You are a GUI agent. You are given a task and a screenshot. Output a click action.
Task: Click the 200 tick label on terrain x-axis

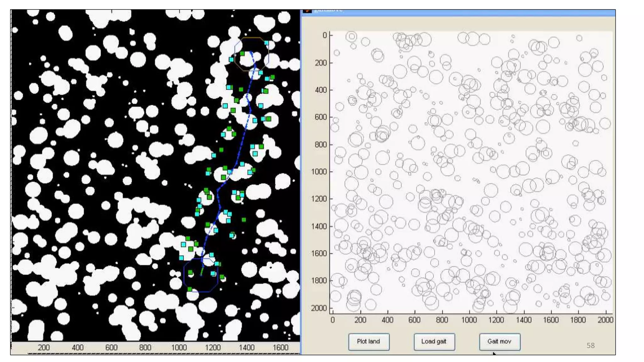44,348
